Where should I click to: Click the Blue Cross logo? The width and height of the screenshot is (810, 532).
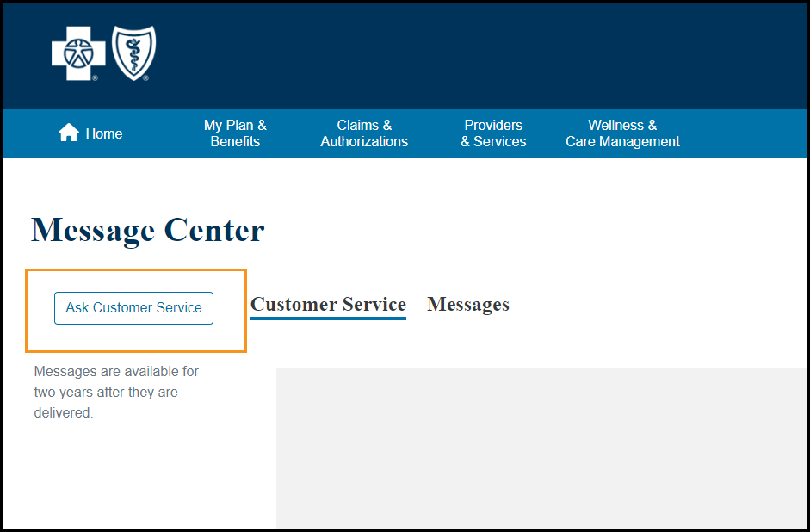(x=77, y=52)
